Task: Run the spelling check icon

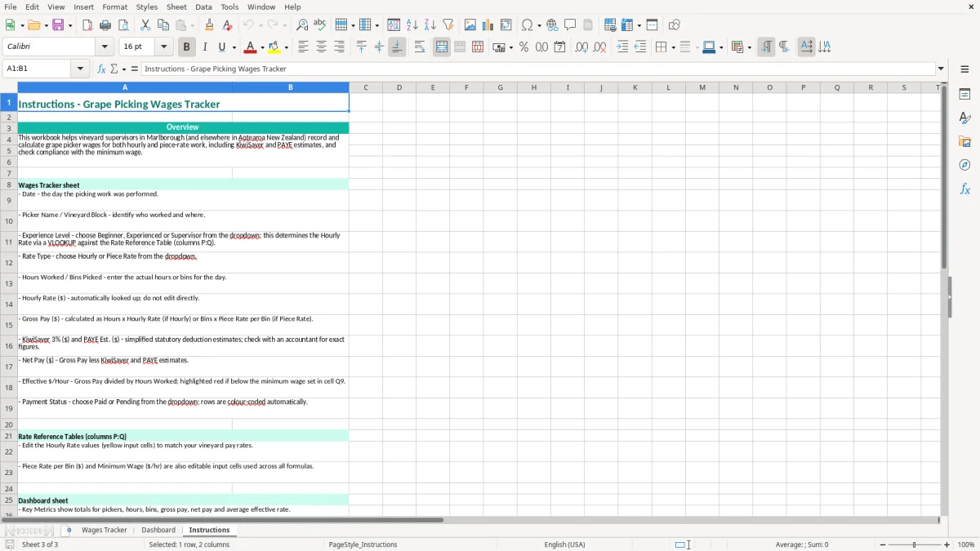Action: [320, 24]
